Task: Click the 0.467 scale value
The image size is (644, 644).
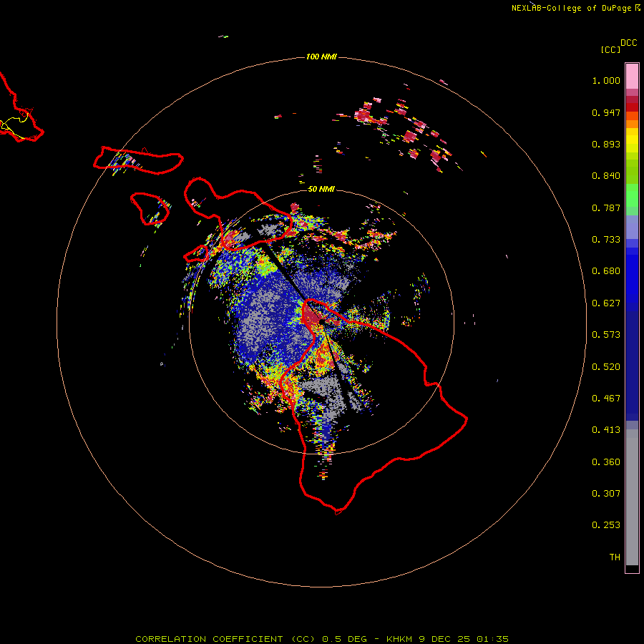Action: click(x=606, y=399)
